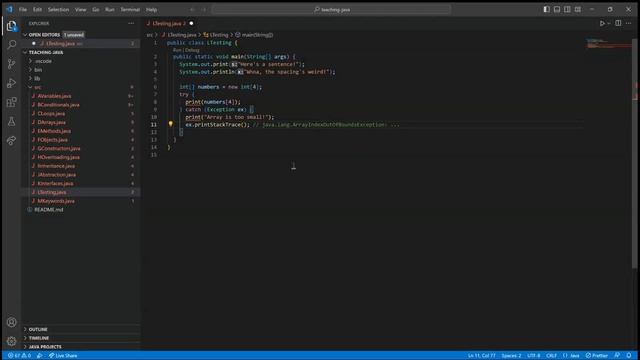Screen dimensions: 640x360
Task: Click the Spaces: 2 indentation status item
Action: tap(511, 356)
